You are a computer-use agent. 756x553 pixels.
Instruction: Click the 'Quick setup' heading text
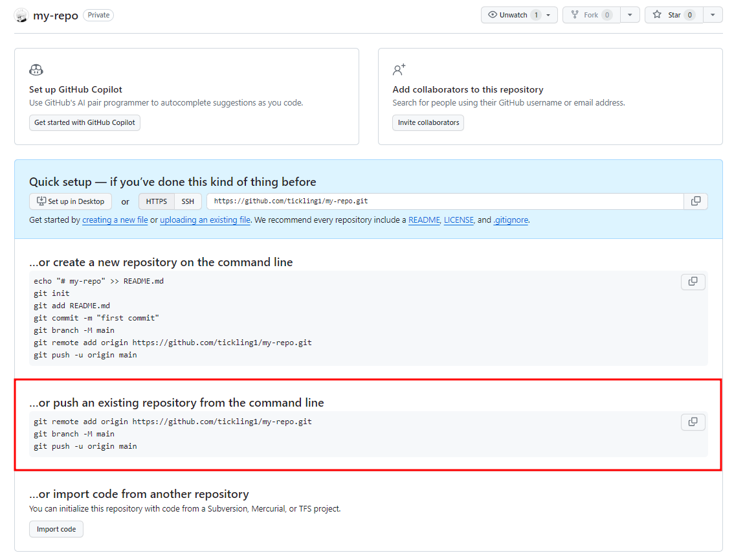tap(173, 182)
